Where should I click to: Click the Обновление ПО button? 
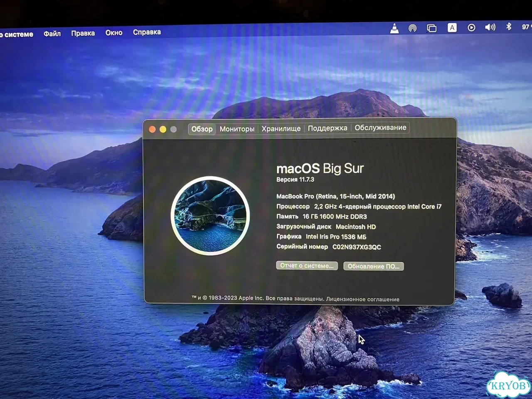pos(373,266)
